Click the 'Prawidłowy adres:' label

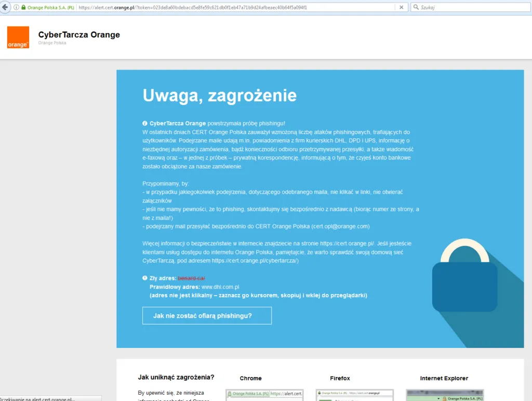point(175,287)
